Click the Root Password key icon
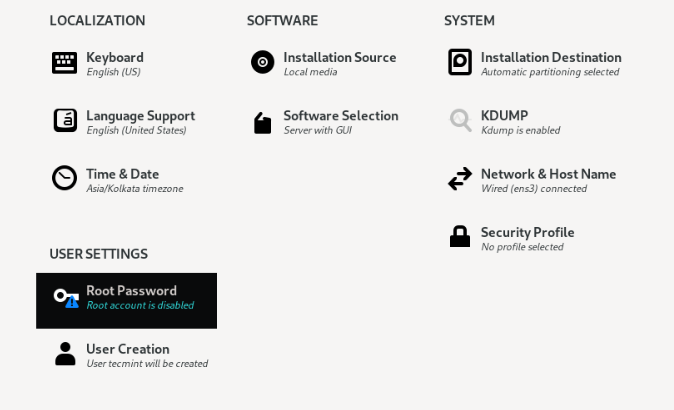This screenshot has width=674, height=410. (x=66, y=297)
